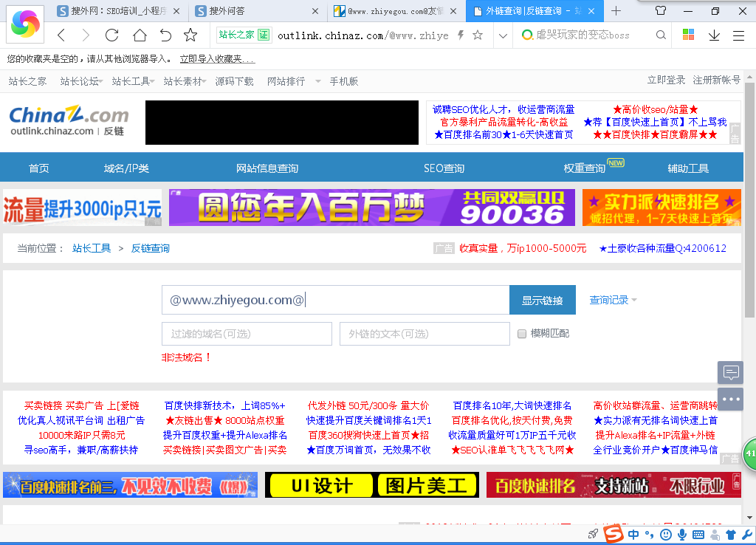Click the 显示链接 button
Image resolution: width=756 pixels, height=545 pixels.
point(543,300)
